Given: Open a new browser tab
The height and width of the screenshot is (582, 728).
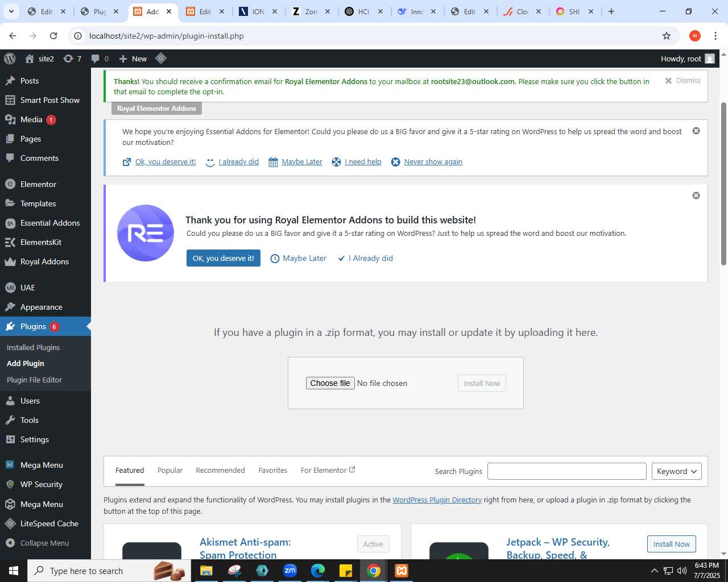Looking at the screenshot, I should point(611,11).
